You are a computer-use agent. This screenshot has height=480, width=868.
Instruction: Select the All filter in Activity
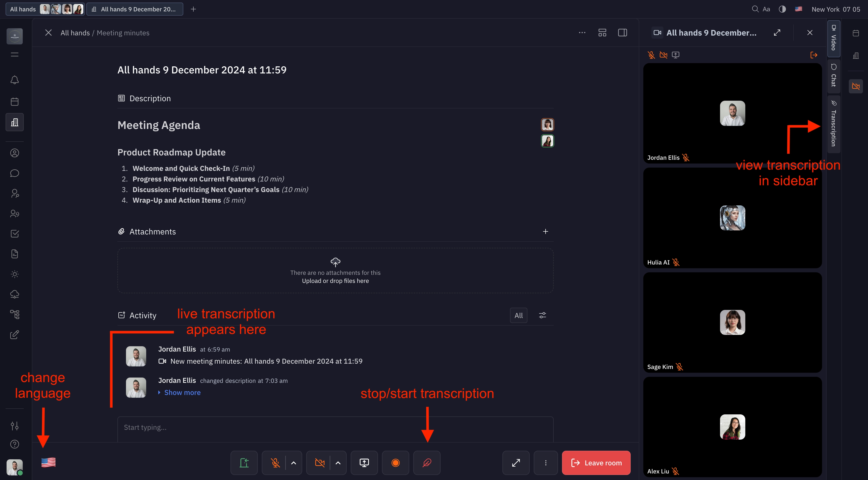click(x=519, y=315)
